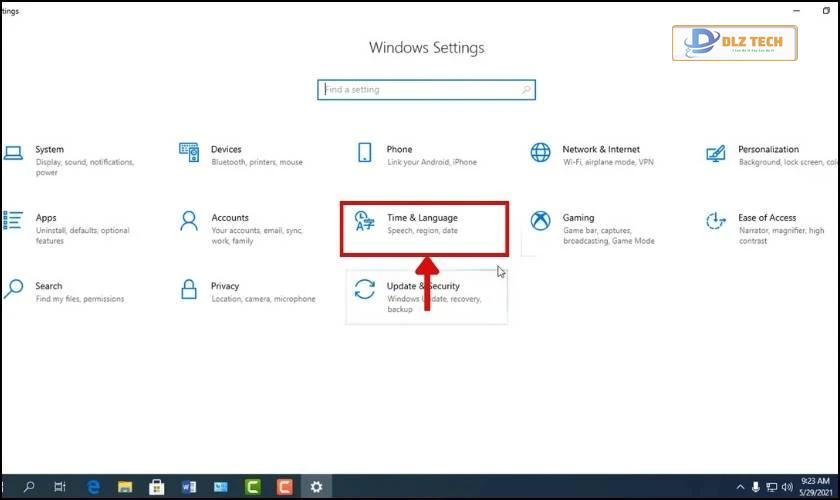Image resolution: width=840 pixels, height=500 pixels.
Task: Open taskbar search magnifier
Action: pyautogui.click(x=29, y=487)
